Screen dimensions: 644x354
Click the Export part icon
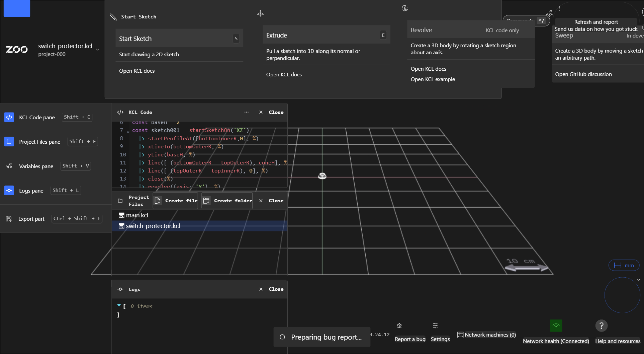pyautogui.click(x=9, y=219)
